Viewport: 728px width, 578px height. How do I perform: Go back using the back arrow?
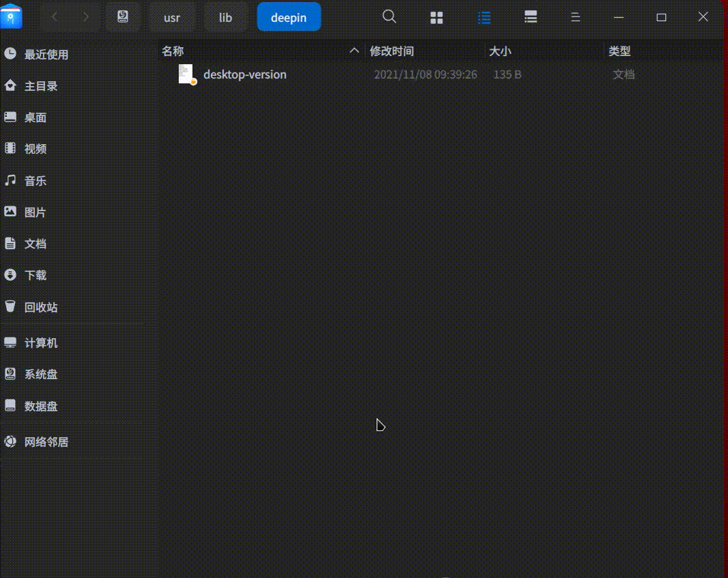click(54, 16)
